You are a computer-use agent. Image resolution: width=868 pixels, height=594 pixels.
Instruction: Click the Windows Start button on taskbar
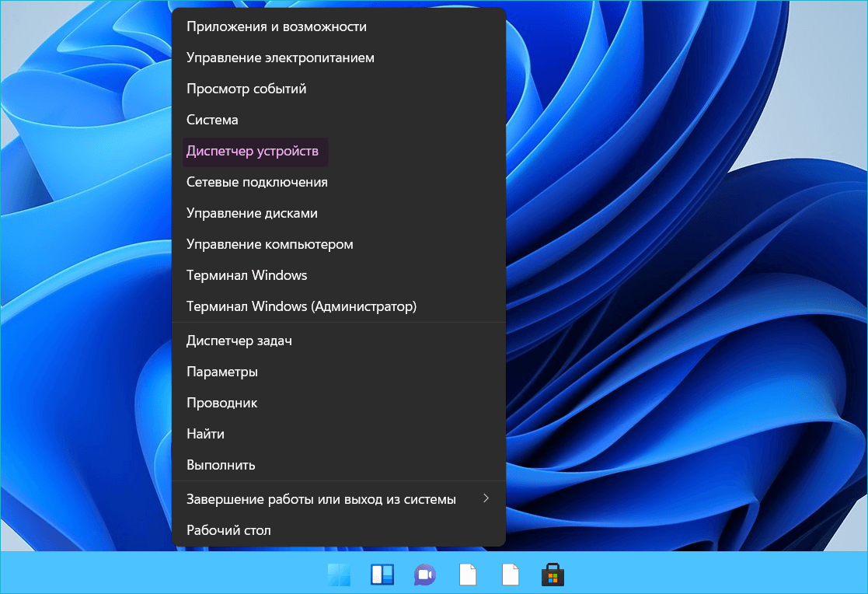339,575
